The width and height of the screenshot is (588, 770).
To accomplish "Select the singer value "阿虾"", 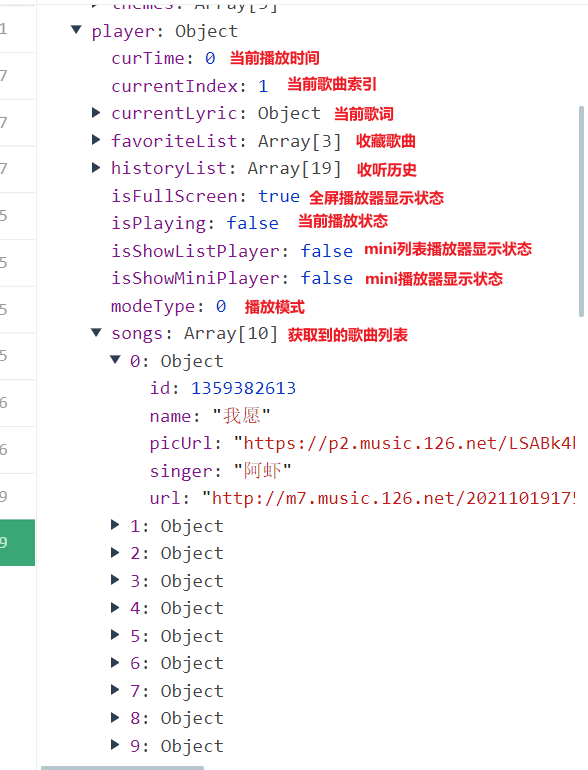I will point(262,471).
